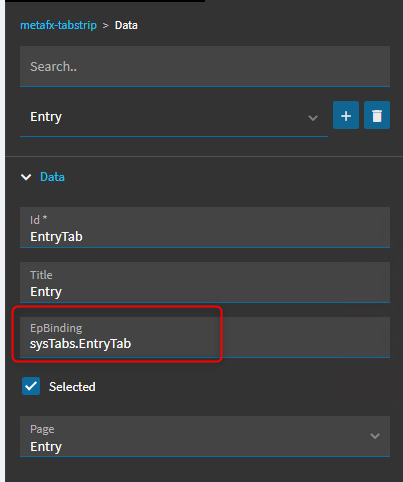Open the Page dropdown
This screenshot has height=482, width=403.
pyautogui.click(x=205, y=436)
